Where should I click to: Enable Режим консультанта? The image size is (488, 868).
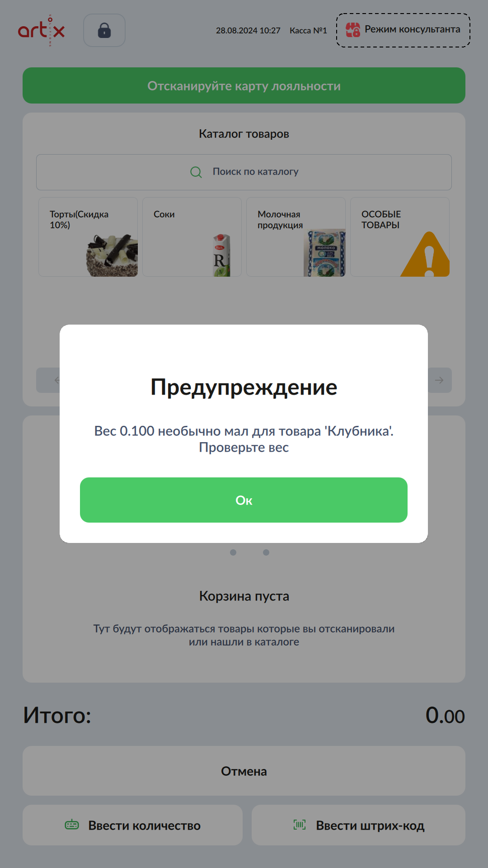tap(403, 30)
